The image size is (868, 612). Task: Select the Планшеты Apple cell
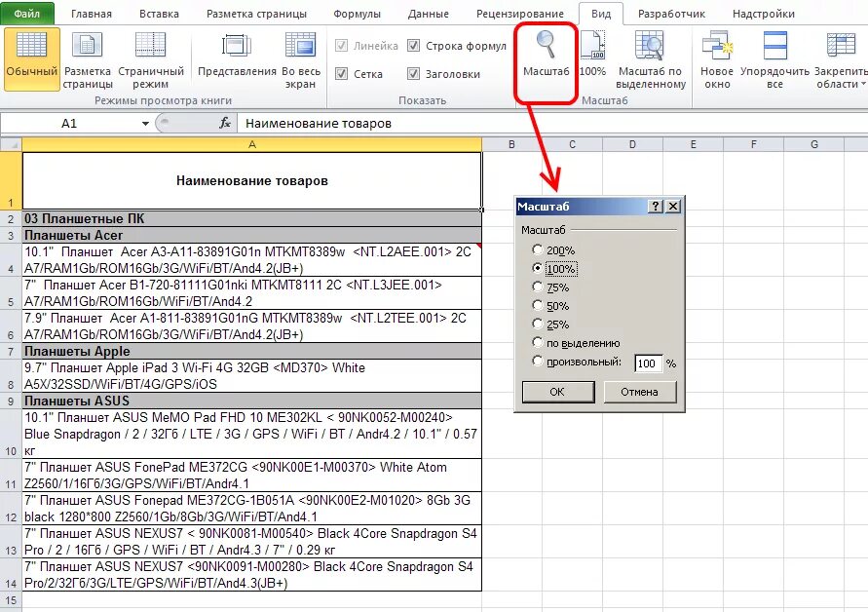point(252,351)
